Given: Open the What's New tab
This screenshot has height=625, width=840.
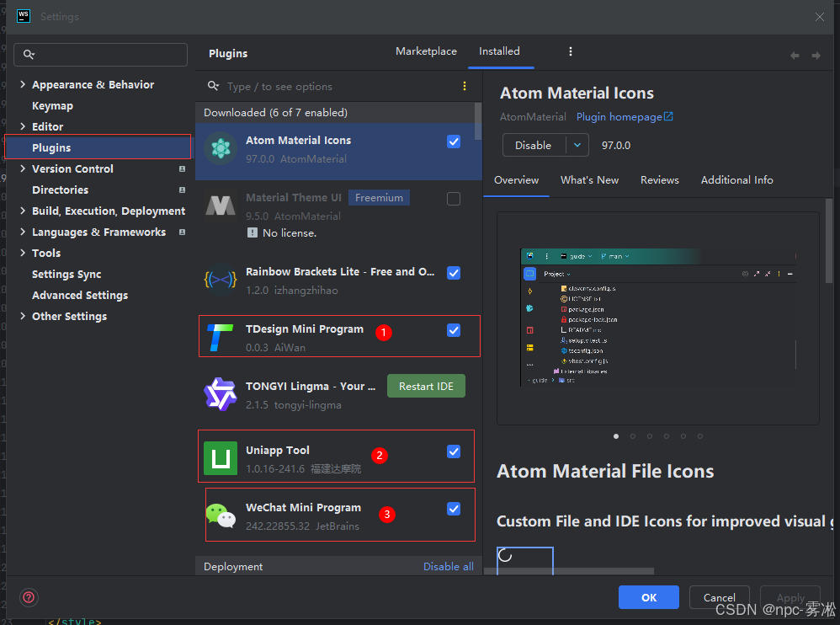Looking at the screenshot, I should tap(589, 180).
